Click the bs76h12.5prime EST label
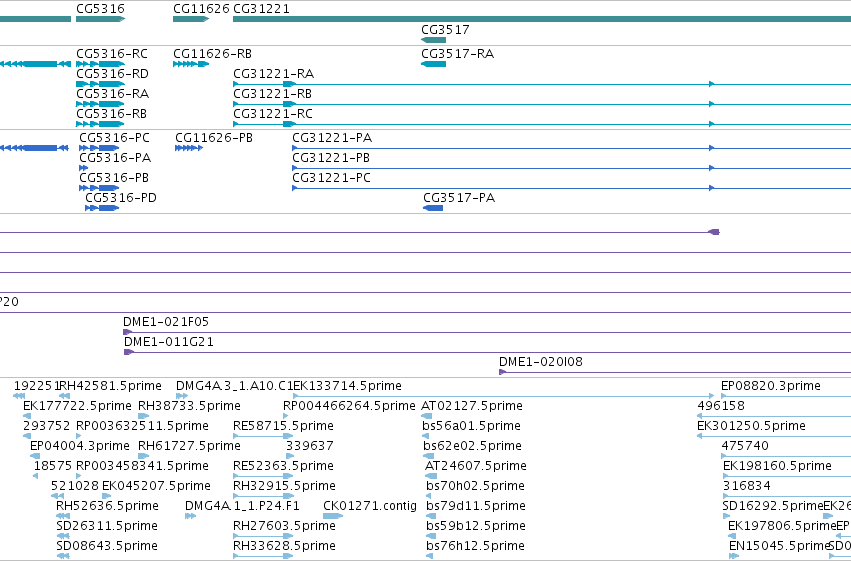The width and height of the screenshot is (851, 561). point(475,546)
